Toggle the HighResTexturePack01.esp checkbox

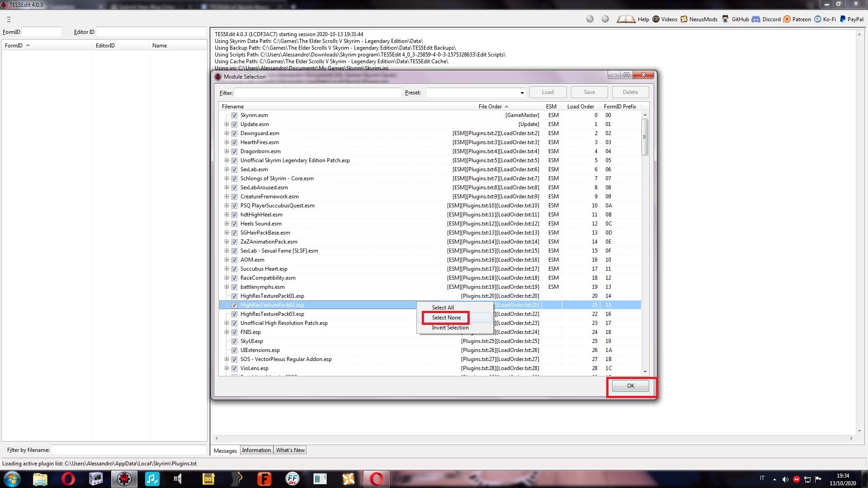(x=234, y=296)
